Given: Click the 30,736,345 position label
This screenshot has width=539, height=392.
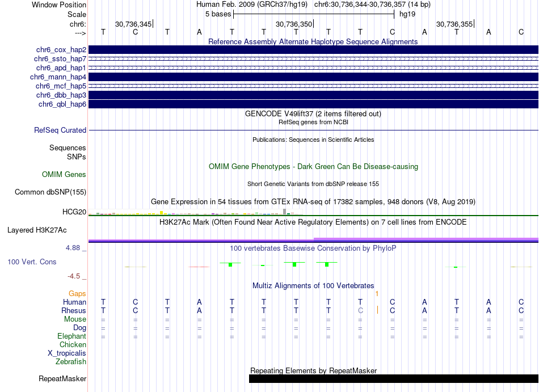Looking at the screenshot, I should point(133,24).
